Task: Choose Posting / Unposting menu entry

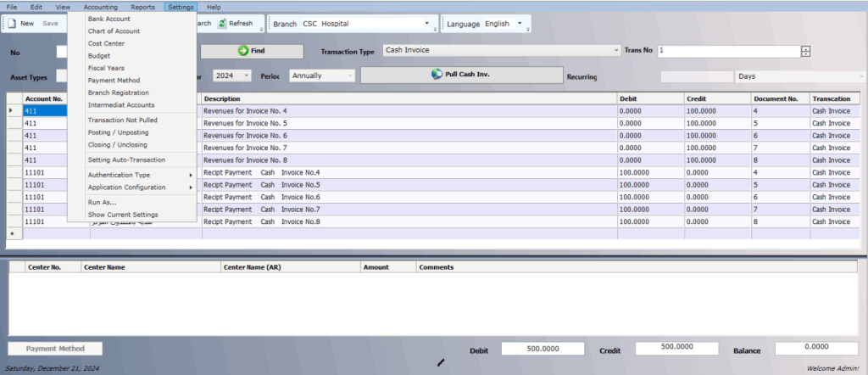Action: tap(118, 132)
